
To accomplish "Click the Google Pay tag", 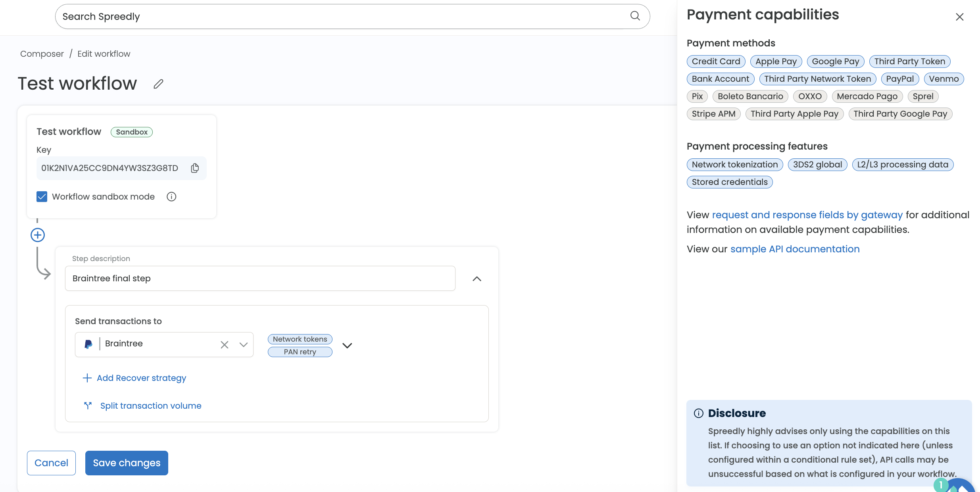I will tap(836, 61).
